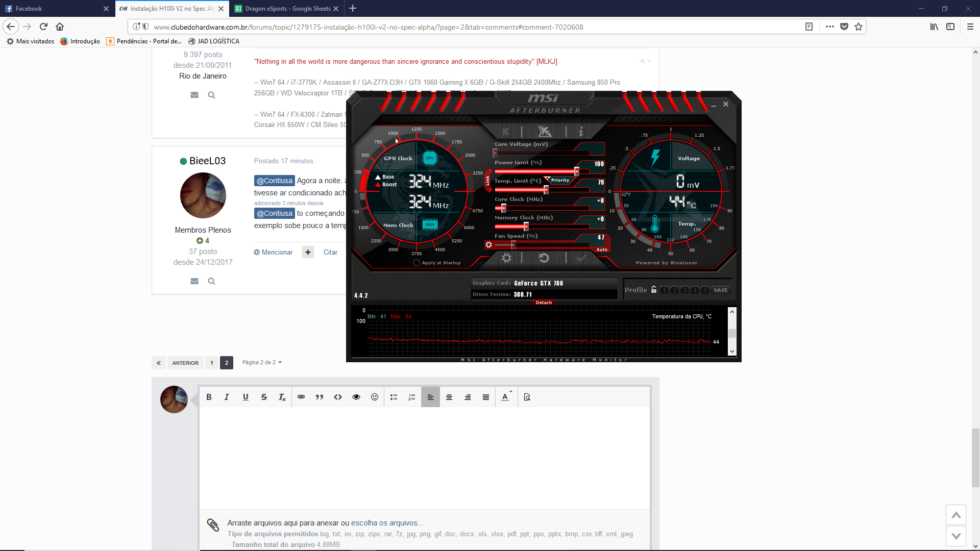Align text right in editor
This screenshot has width=980, height=551.
pyautogui.click(x=468, y=397)
